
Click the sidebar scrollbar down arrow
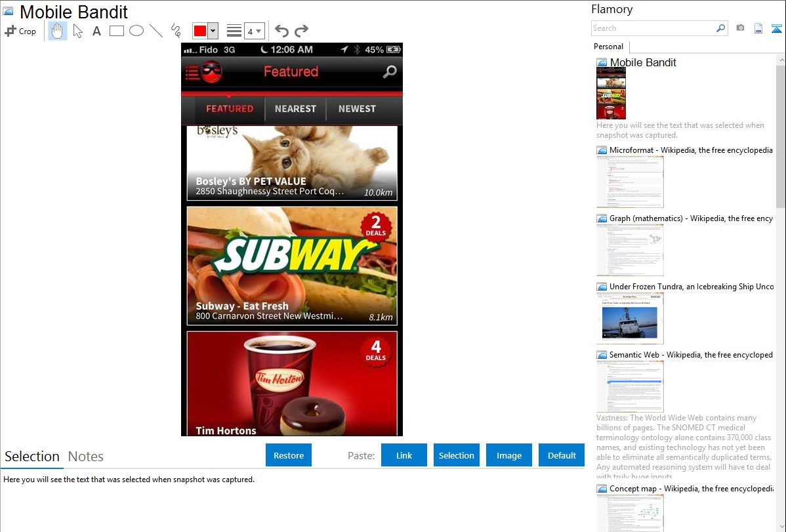[x=781, y=527]
